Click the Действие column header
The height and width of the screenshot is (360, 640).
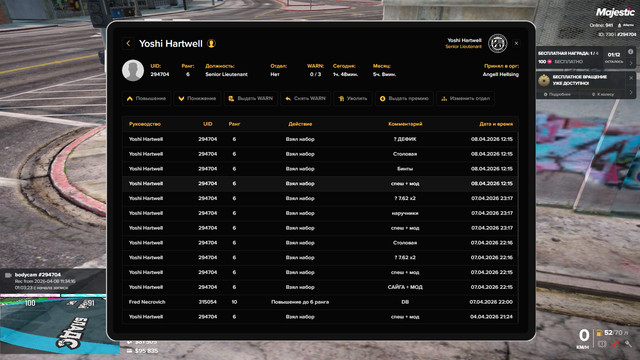[x=300, y=124]
